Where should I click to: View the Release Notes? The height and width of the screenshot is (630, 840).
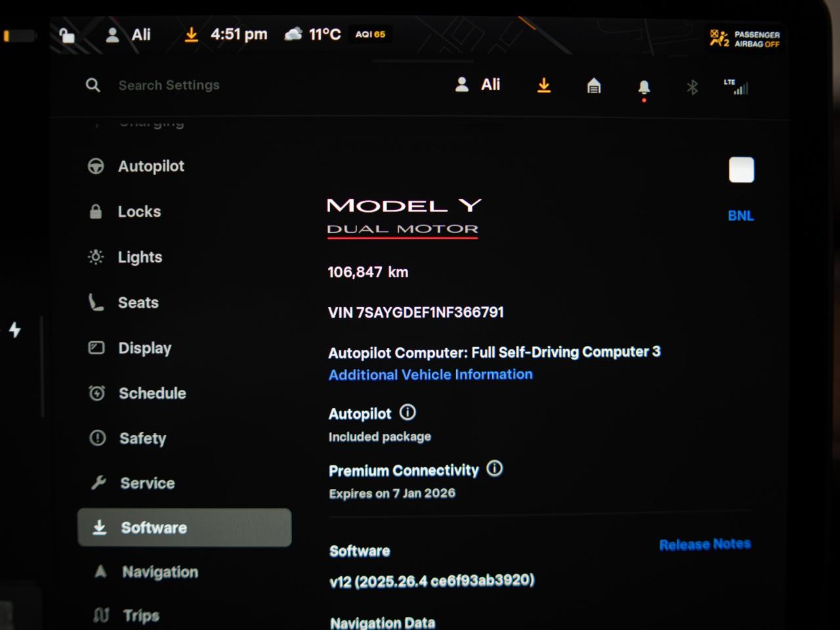point(705,544)
